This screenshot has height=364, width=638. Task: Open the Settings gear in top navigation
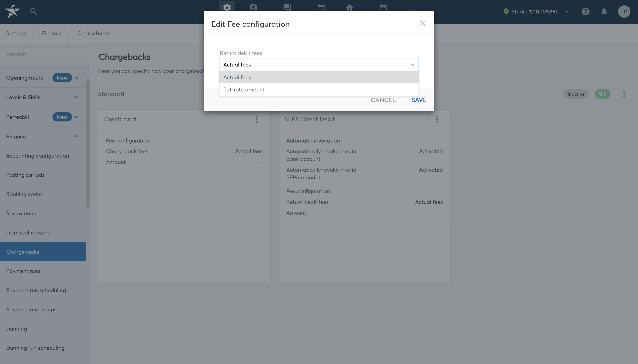pos(227,7)
